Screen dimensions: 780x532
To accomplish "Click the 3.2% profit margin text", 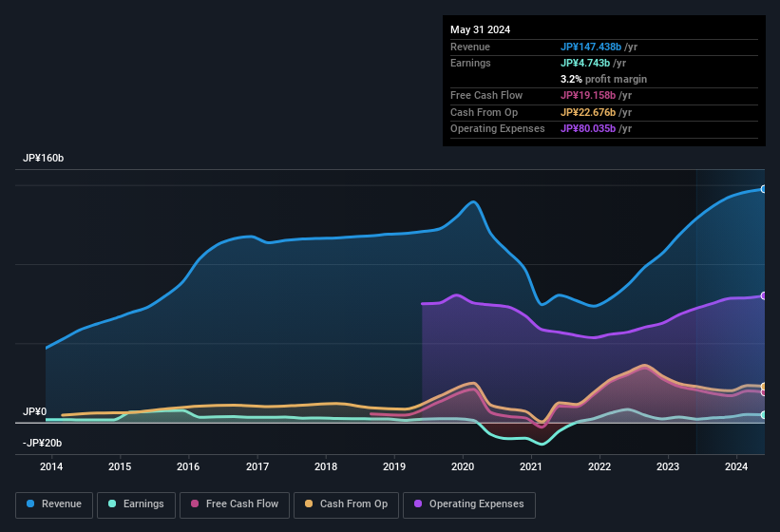I will pyautogui.click(x=603, y=79).
